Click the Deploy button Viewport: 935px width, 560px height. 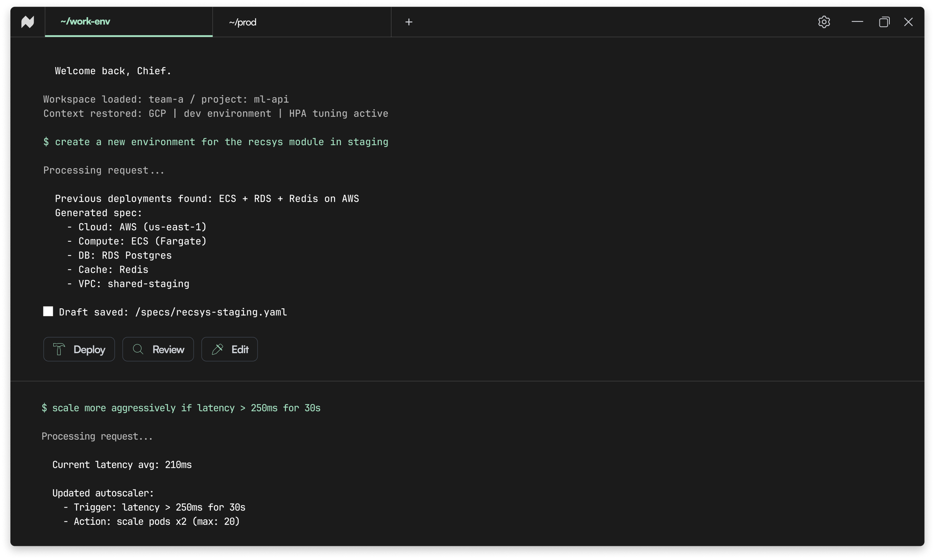click(x=79, y=349)
